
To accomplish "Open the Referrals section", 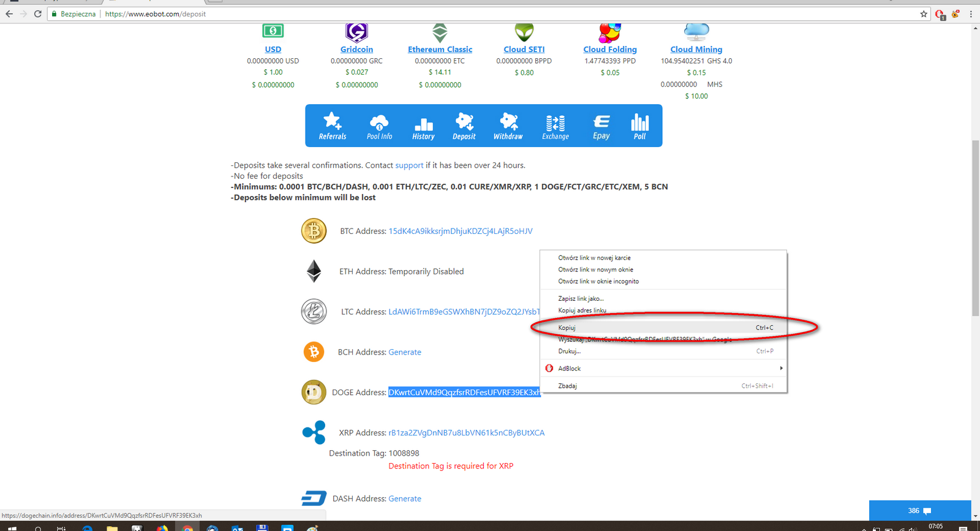I will 333,126.
